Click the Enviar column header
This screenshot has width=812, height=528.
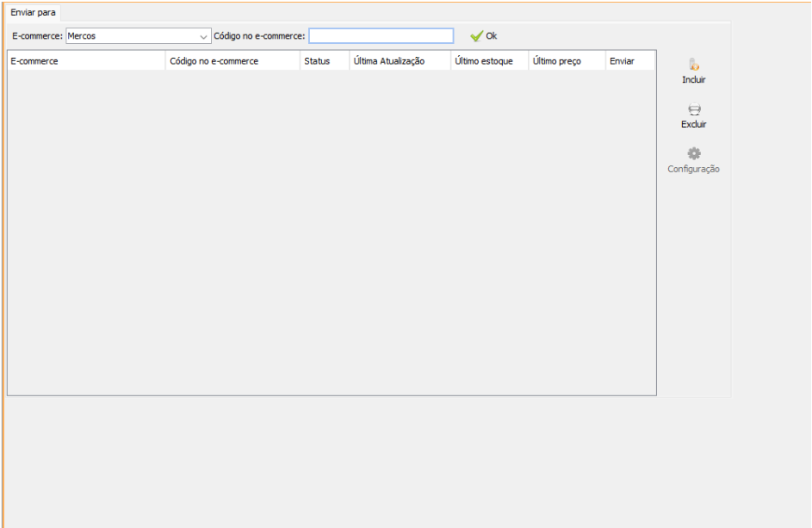(x=629, y=61)
